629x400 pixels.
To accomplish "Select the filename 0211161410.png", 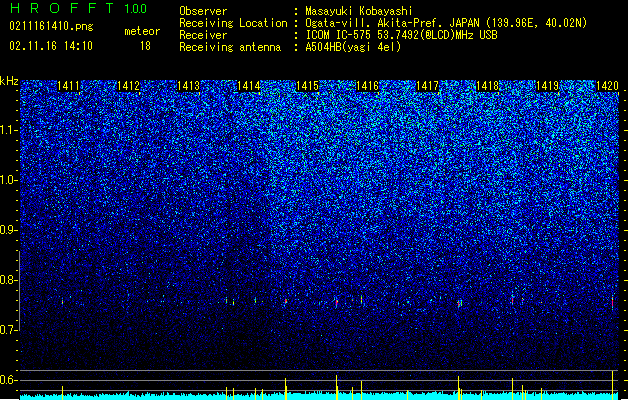I will 51,26.
